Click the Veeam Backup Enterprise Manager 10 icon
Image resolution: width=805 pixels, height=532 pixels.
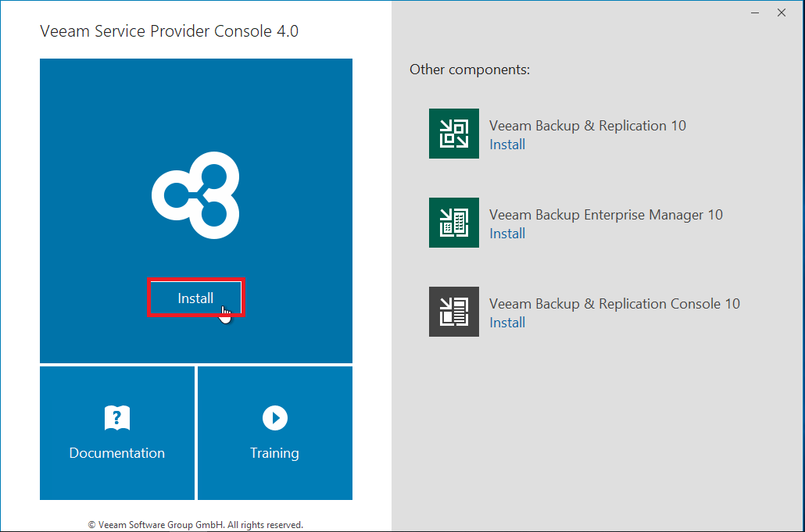[454, 223]
